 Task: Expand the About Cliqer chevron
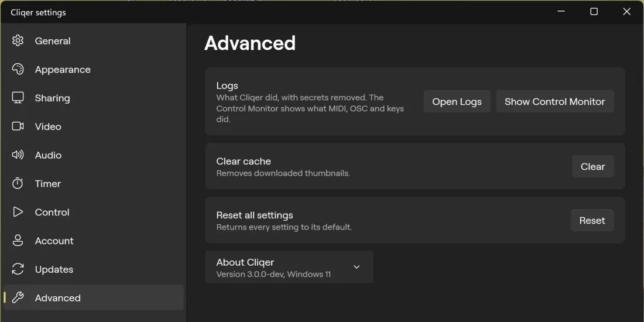(357, 267)
